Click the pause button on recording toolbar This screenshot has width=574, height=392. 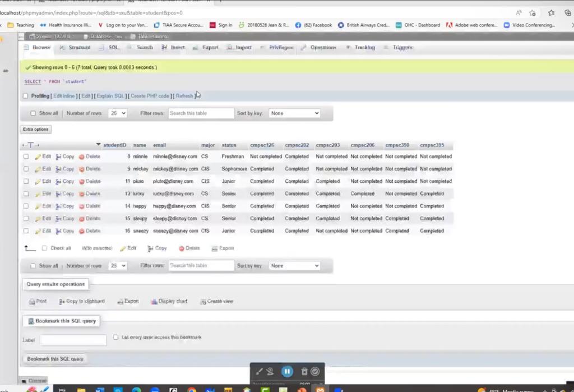[287, 371]
